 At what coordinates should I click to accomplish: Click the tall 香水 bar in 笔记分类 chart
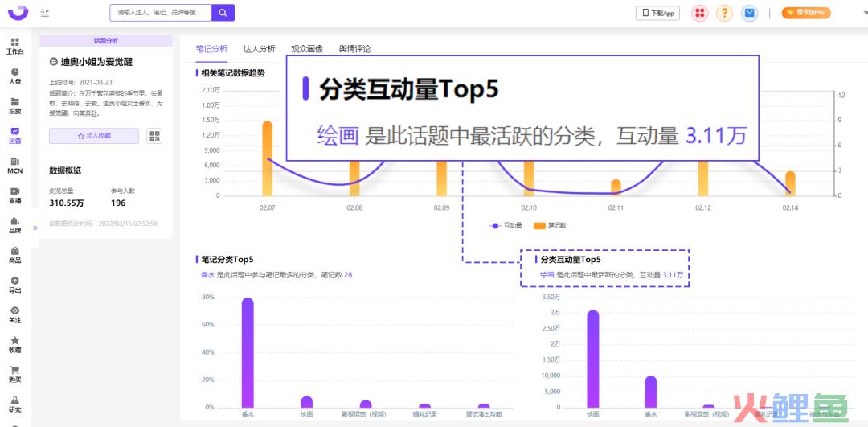(x=248, y=353)
